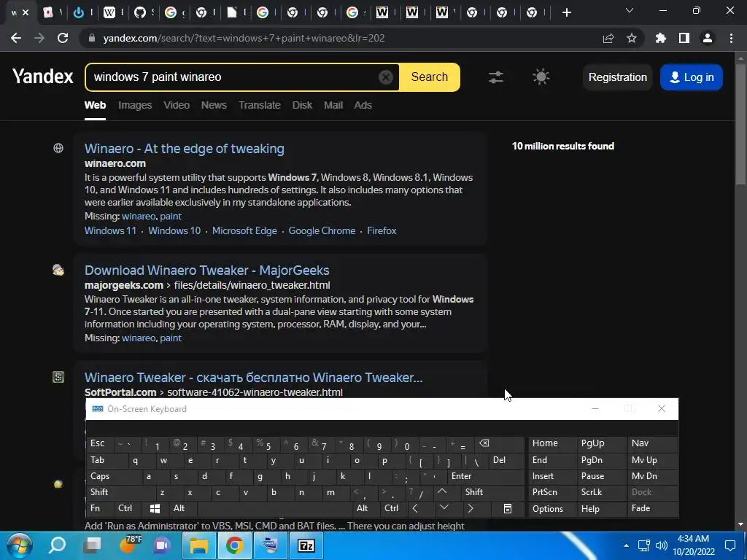The image size is (747, 560).
Task: Switch to the Video tab
Action: [177, 105]
